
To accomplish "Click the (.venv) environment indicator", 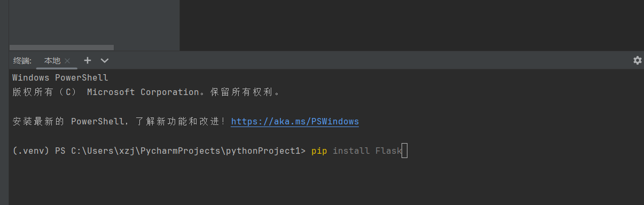I will point(31,151).
